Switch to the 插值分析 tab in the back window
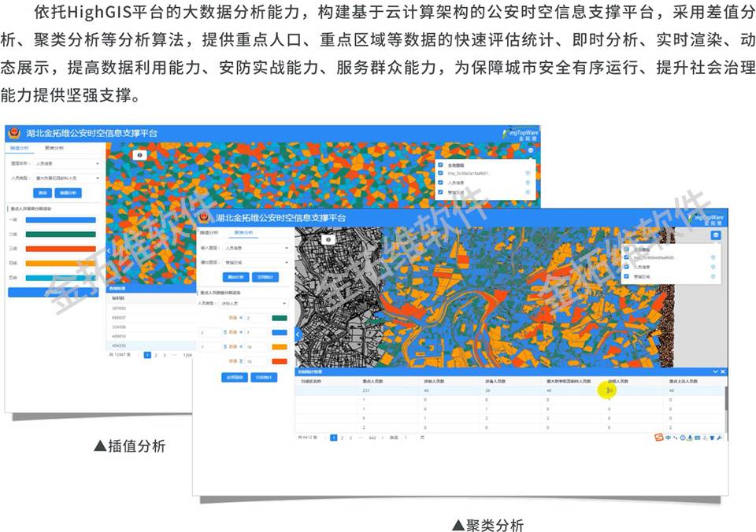 20,147
